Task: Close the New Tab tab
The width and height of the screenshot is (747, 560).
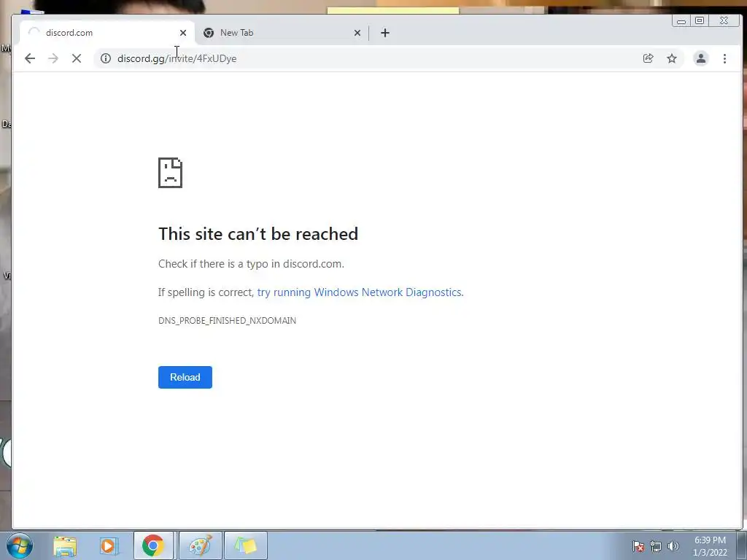Action: click(x=357, y=33)
